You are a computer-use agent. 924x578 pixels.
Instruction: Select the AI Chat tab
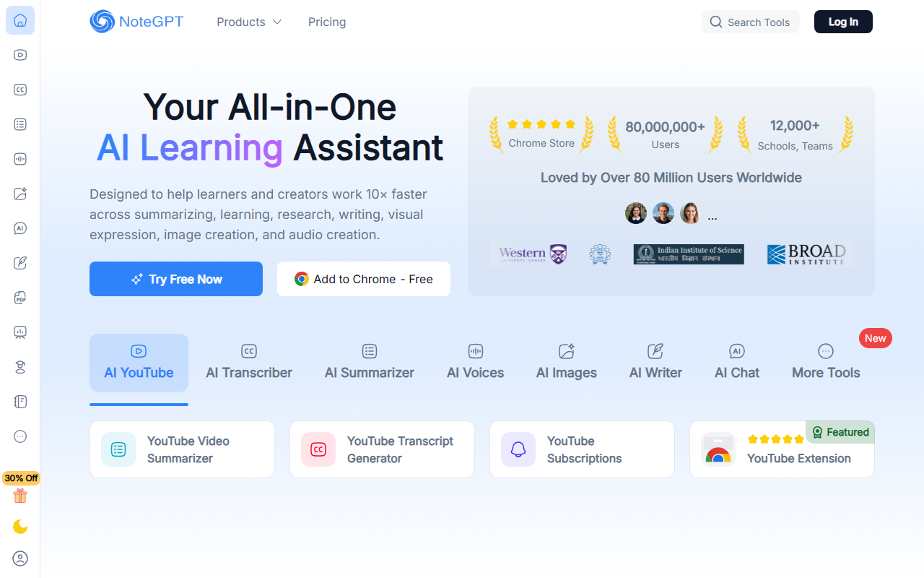[737, 363]
